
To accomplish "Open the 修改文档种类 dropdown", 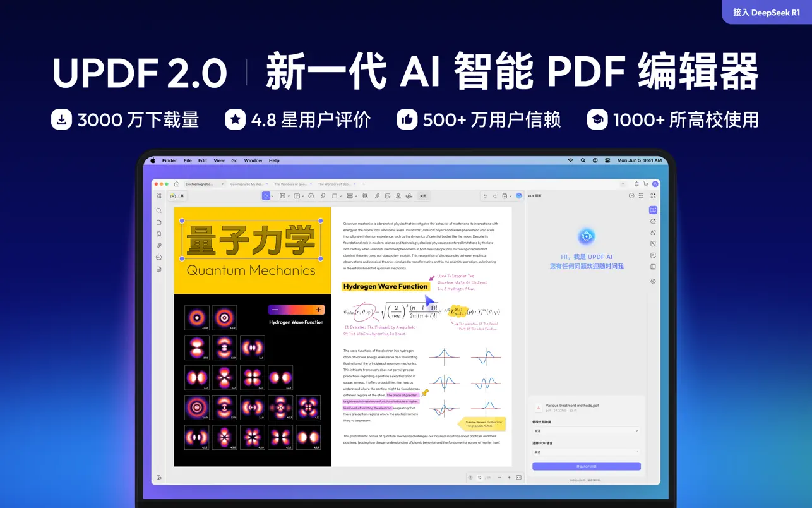I will tap(586, 431).
